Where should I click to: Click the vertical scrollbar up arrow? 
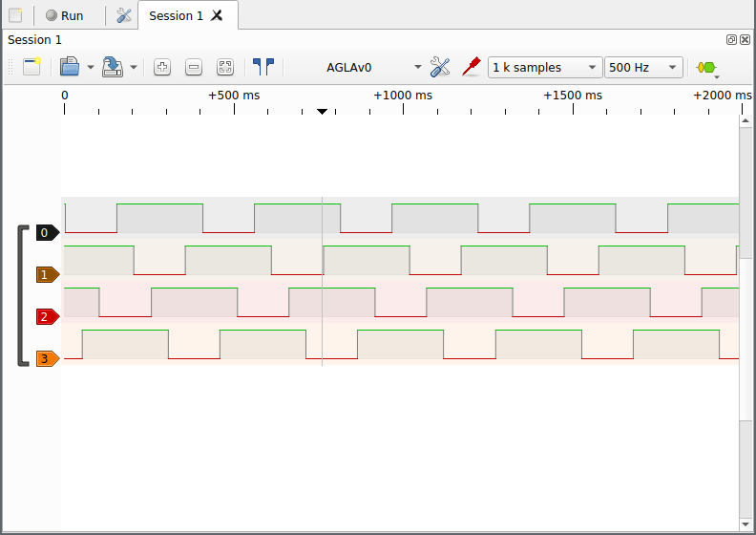(745, 120)
